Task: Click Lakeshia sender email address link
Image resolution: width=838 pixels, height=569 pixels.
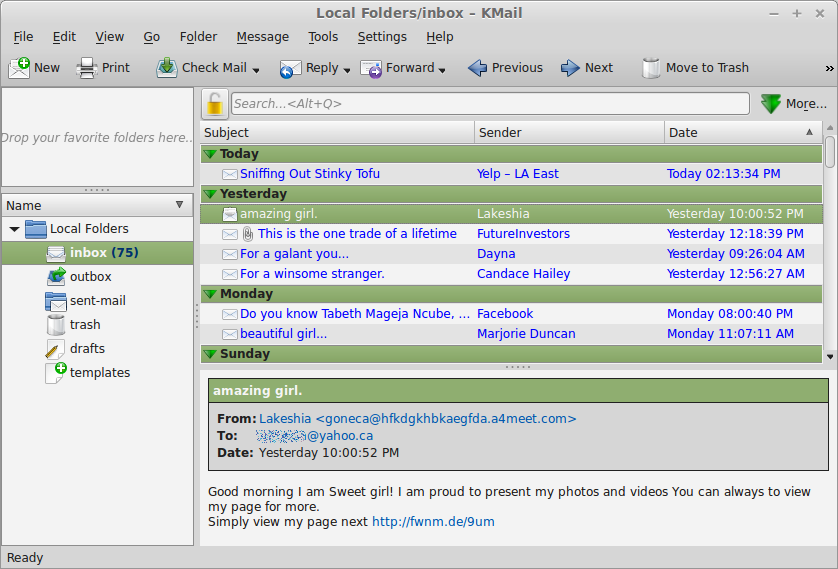Action: [417, 419]
